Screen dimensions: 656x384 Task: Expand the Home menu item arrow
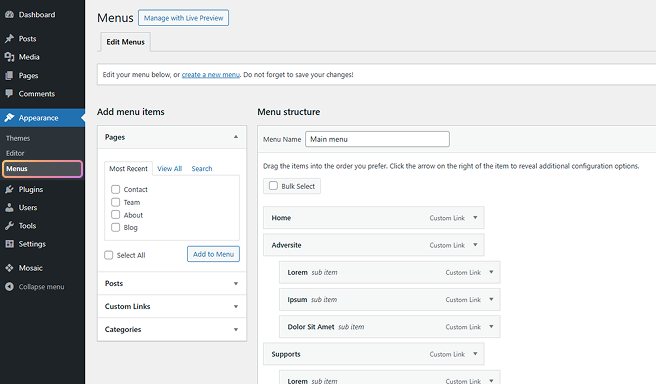[x=475, y=218]
